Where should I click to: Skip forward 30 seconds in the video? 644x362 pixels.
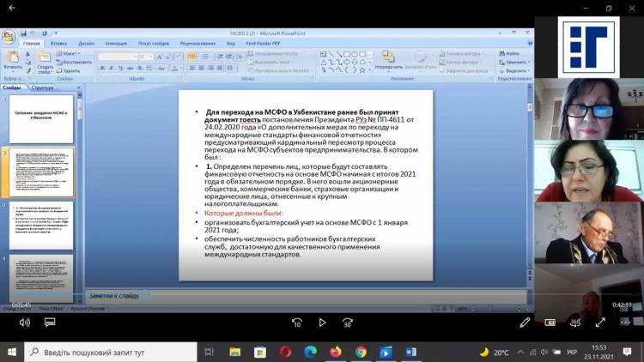[x=347, y=323]
